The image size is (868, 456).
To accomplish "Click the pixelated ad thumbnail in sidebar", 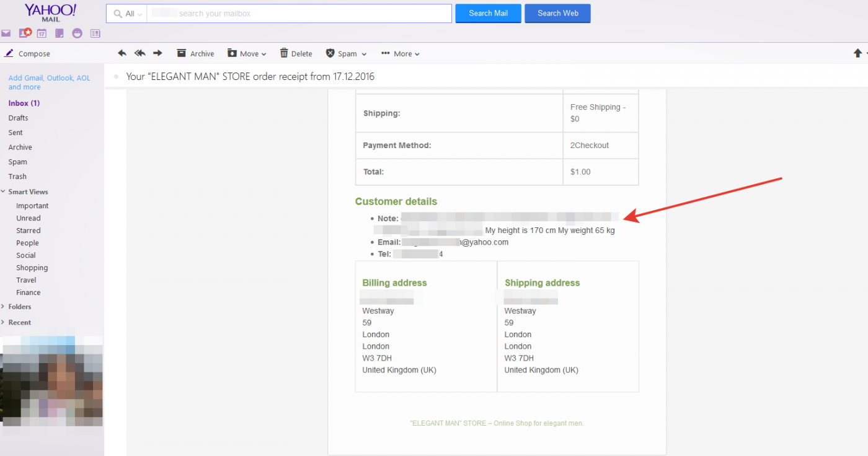I will tap(52, 382).
